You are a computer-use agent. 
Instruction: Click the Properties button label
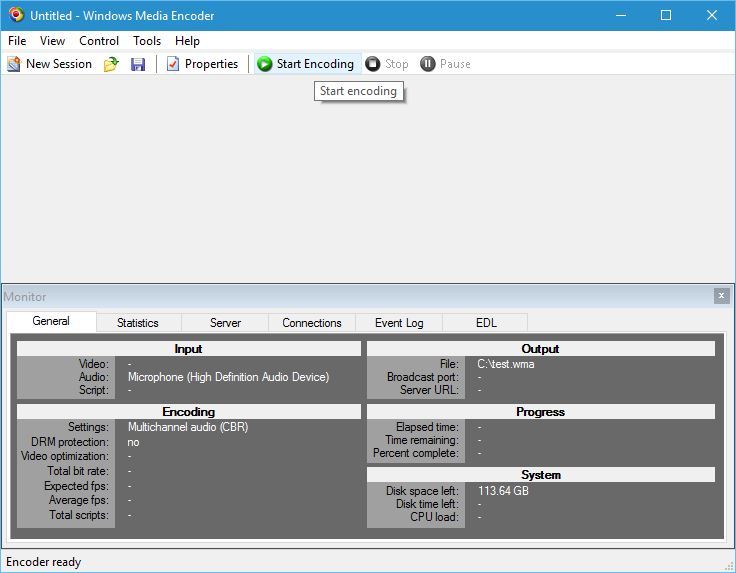click(211, 64)
